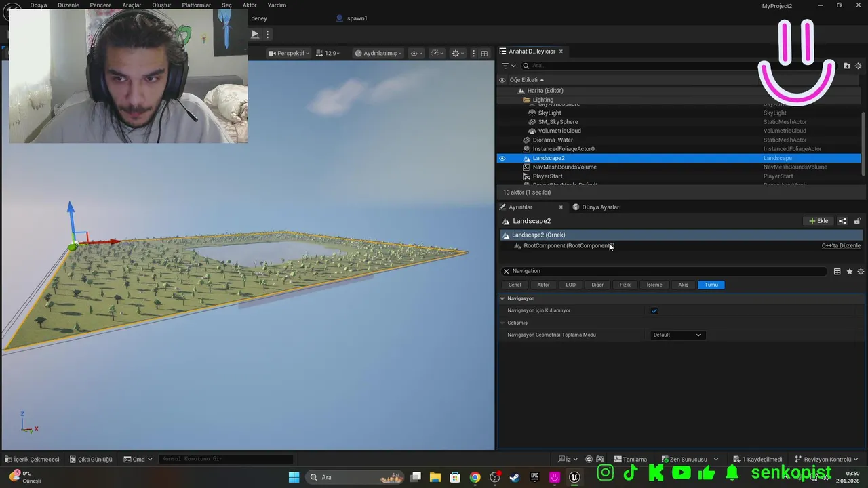Image resolution: width=868 pixels, height=488 pixels.
Task: Select the Genel filter button
Action: click(515, 285)
